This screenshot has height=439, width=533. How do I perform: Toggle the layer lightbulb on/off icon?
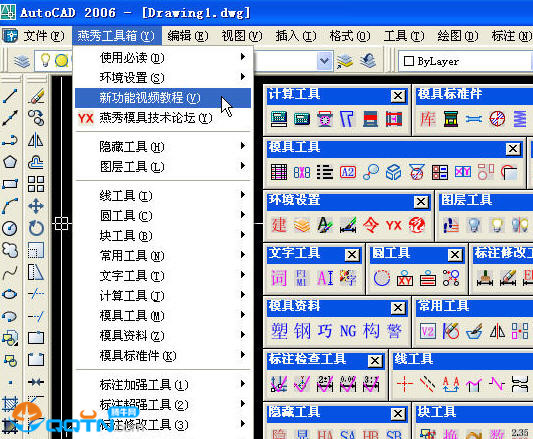pos(45,61)
